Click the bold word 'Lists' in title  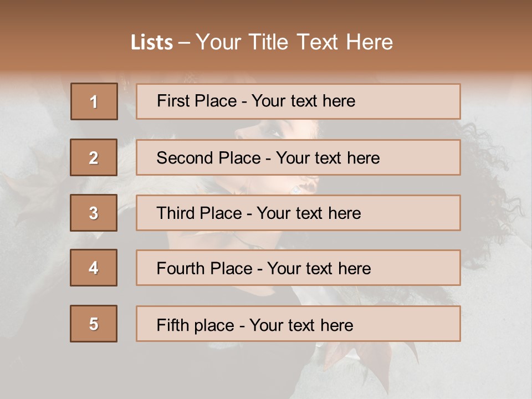(152, 43)
